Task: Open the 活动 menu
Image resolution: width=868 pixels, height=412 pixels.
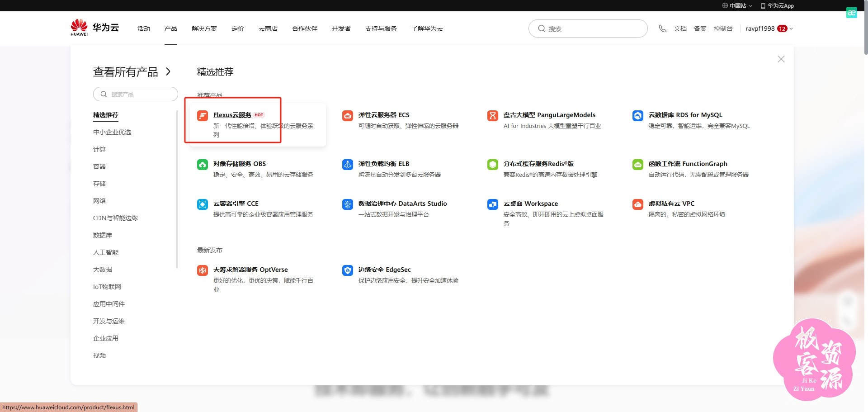Action: [x=144, y=28]
